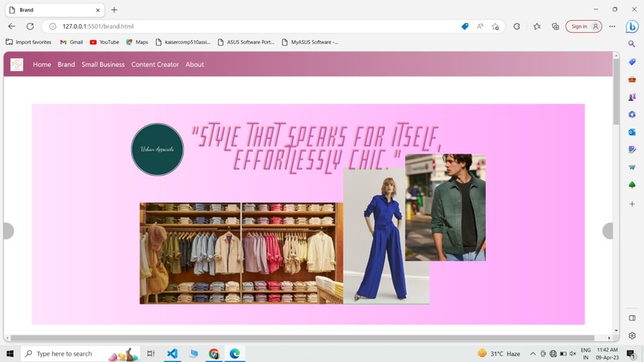Open Microsoft Edge from taskbar
Viewport: 644px width, 362px height.
(235, 353)
